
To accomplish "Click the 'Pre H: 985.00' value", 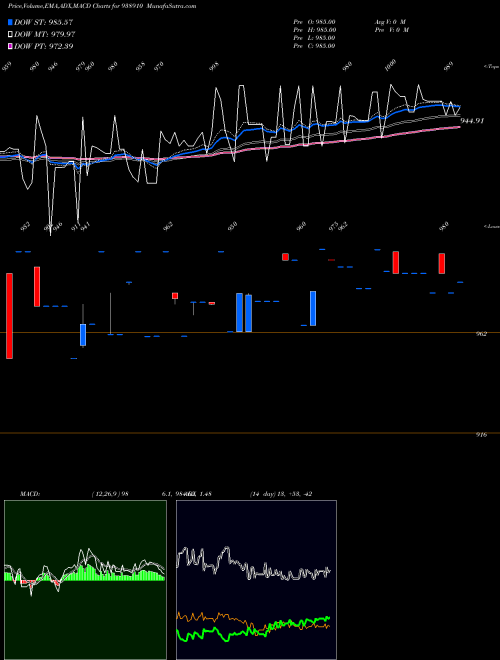I will [314, 30].
